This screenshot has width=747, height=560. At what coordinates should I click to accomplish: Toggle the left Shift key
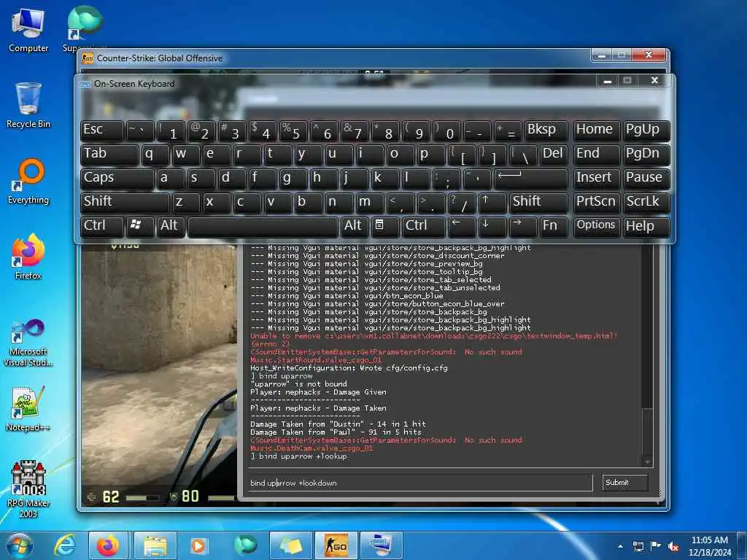[124, 202]
